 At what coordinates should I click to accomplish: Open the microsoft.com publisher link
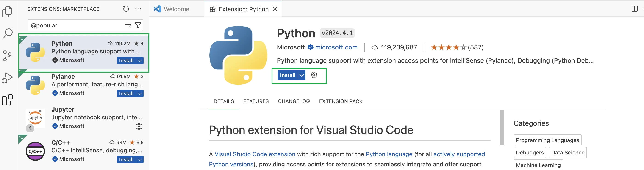tap(336, 47)
